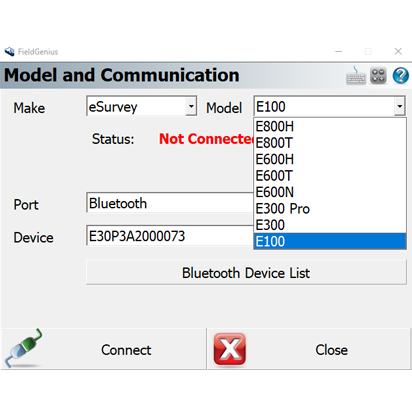Click the FieldGenius app icon in title bar
This screenshot has width=412, height=412.
[9, 52]
